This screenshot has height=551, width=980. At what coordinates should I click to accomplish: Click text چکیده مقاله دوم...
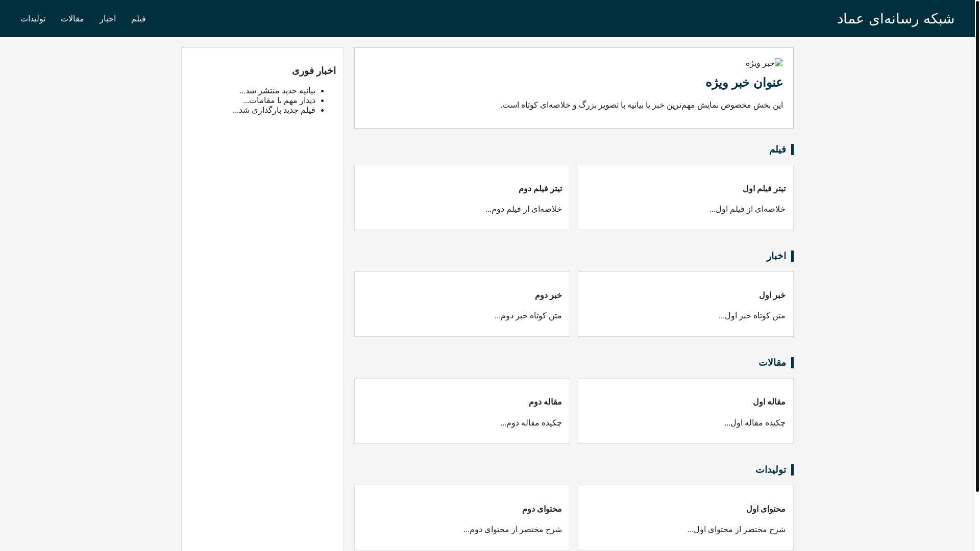531,423
